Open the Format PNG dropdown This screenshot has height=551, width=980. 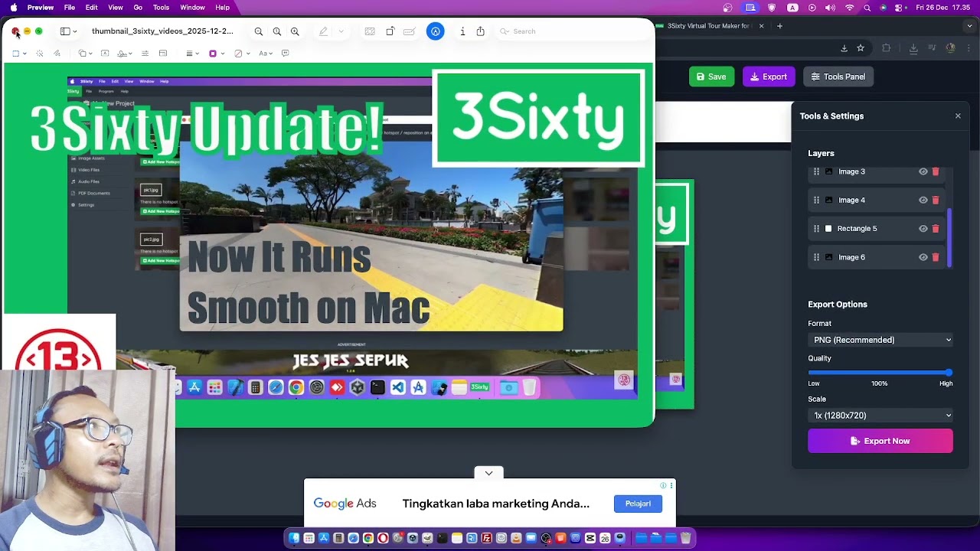pos(880,340)
